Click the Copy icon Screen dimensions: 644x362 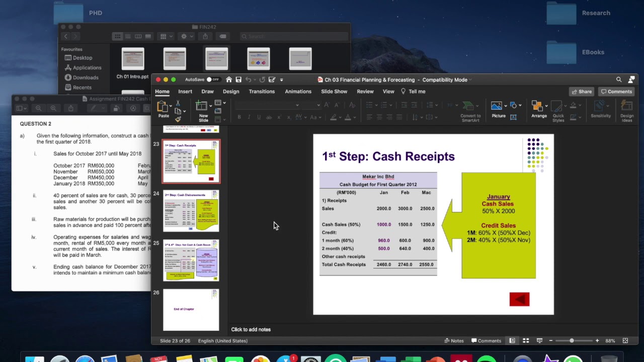coord(178,111)
